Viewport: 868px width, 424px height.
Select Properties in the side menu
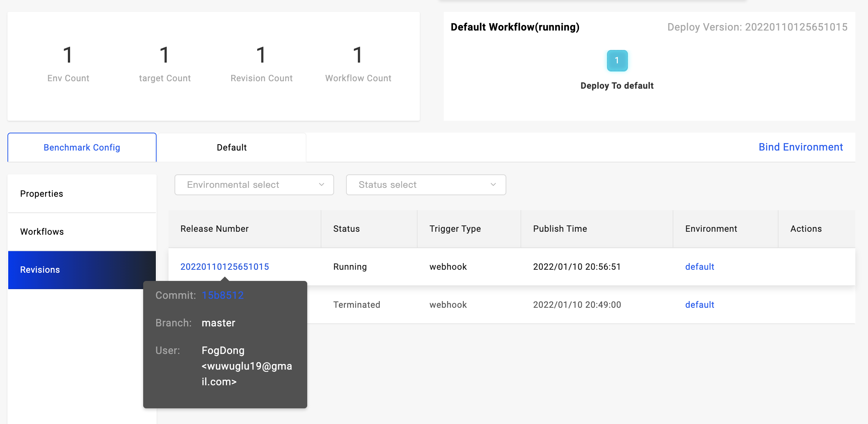coord(42,194)
